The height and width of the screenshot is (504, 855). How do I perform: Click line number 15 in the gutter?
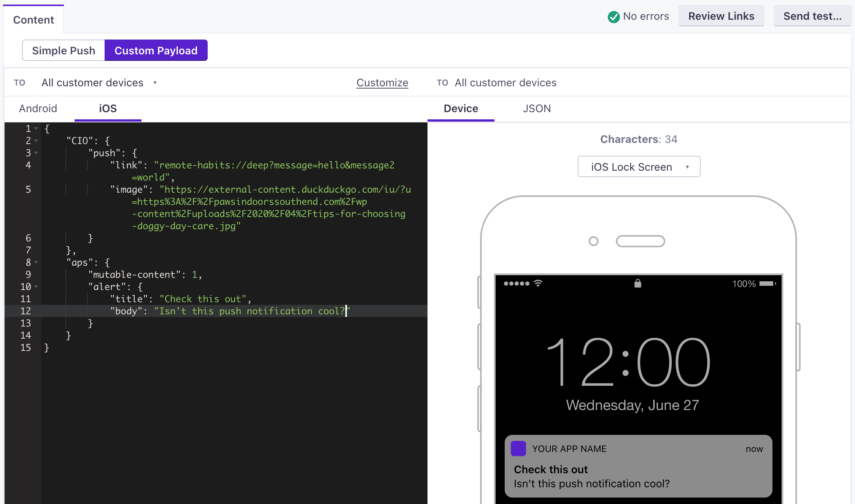tap(25, 347)
